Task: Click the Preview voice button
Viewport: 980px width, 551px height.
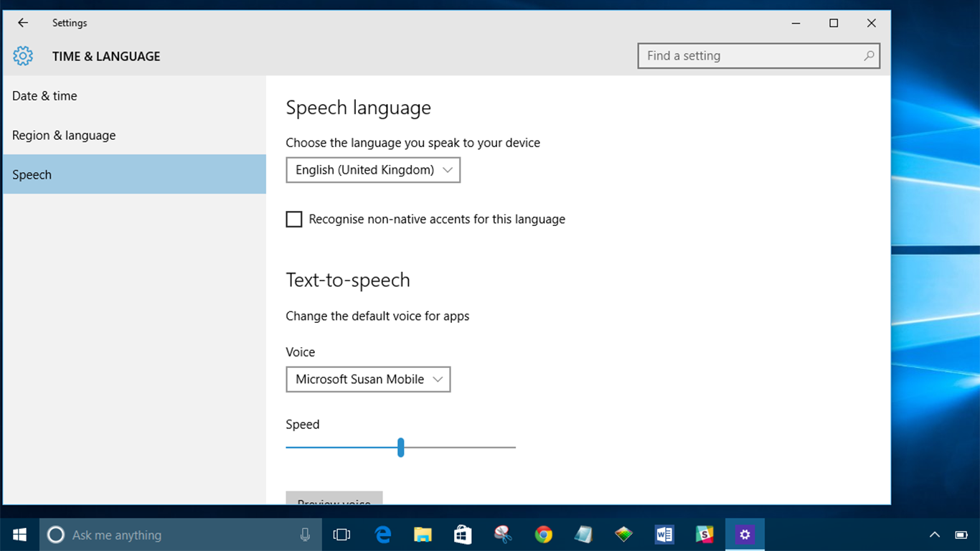Action: point(334,498)
